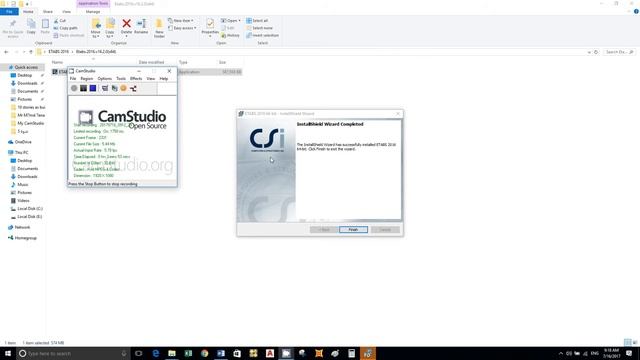Open the File tab in Explorer
This screenshot has height=360, width=640.
point(9,12)
